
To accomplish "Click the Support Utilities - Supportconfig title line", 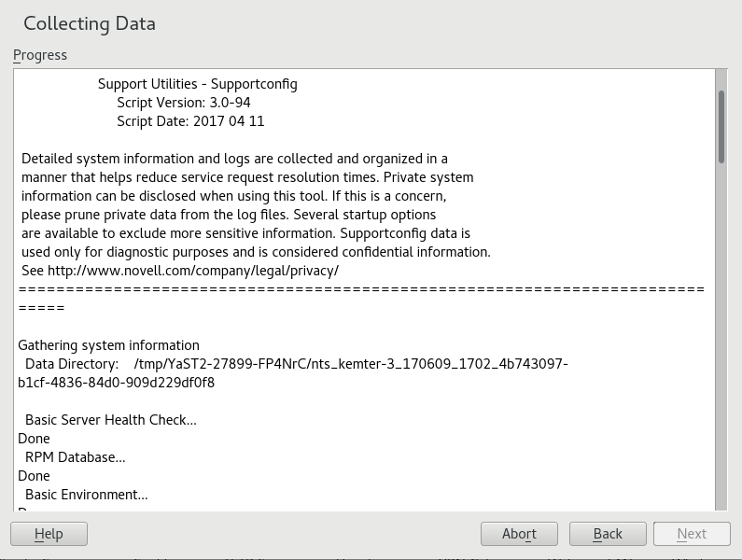I will click(x=198, y=84).
